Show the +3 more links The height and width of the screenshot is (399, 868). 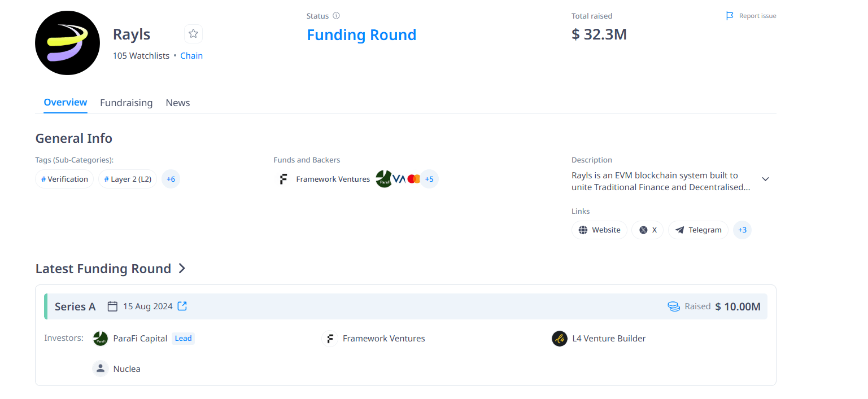[x=742, y=230]
